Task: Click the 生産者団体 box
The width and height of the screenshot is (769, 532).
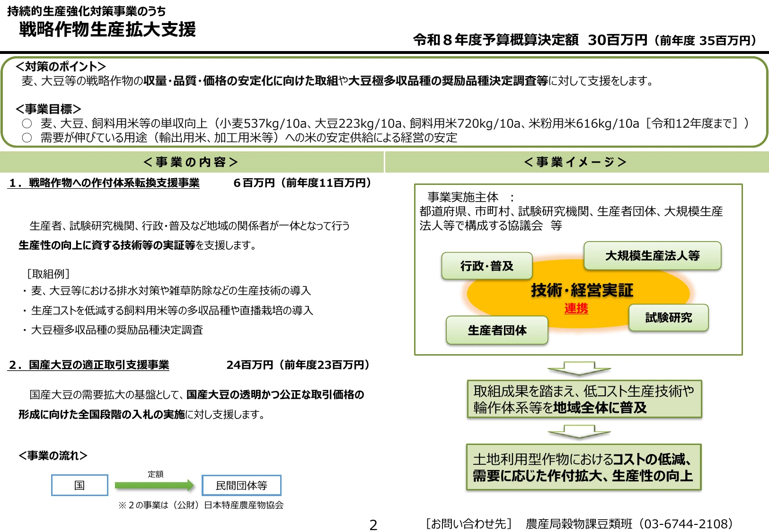Action: 497,330
